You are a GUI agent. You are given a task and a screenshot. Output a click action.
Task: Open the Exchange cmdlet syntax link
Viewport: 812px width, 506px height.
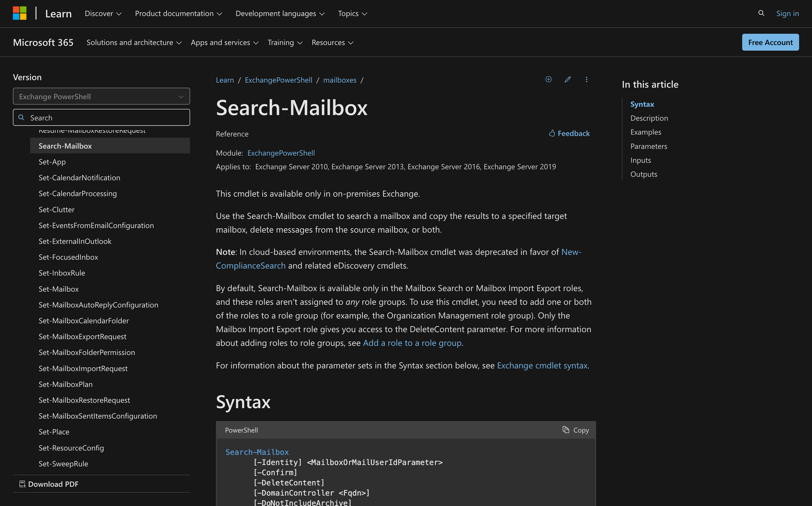coord(542,366)
